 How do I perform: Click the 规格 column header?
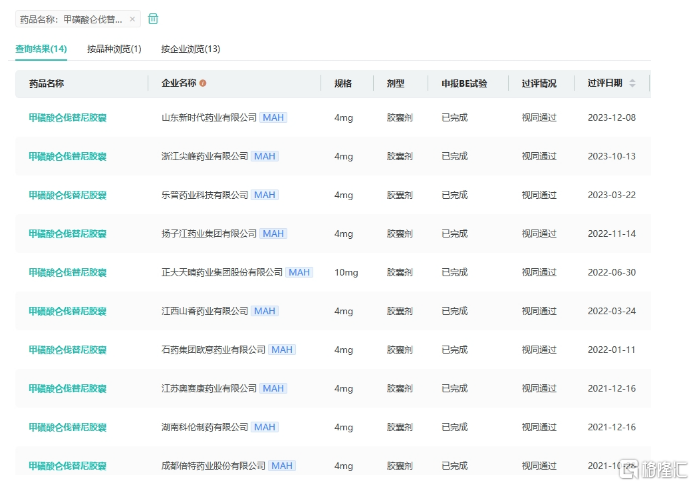click(343, 83)
